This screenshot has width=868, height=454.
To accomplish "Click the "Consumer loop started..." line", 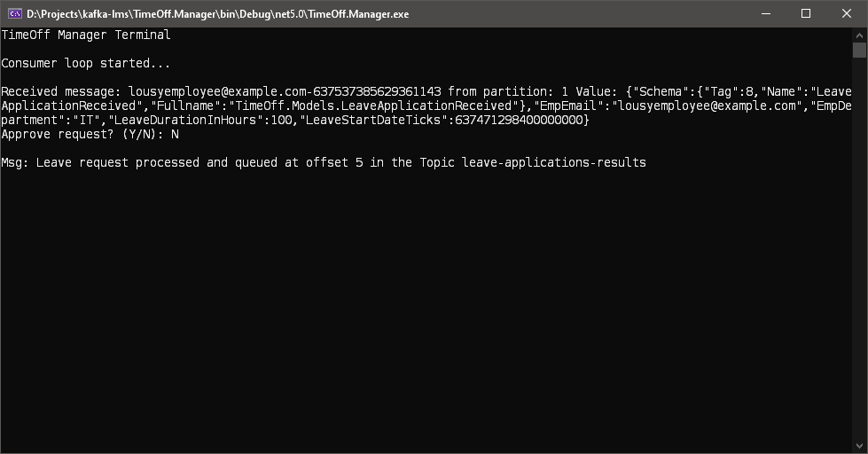I will click(86, 64).
